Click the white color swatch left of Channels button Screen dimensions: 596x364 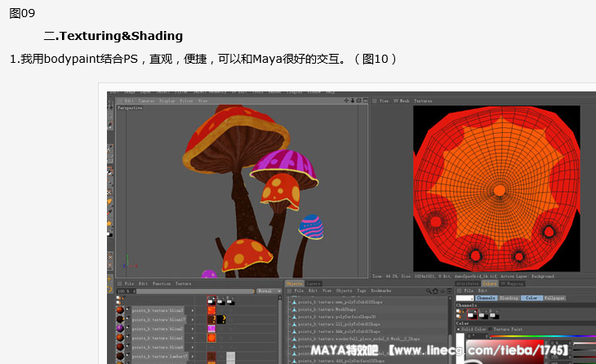point(465,298)
